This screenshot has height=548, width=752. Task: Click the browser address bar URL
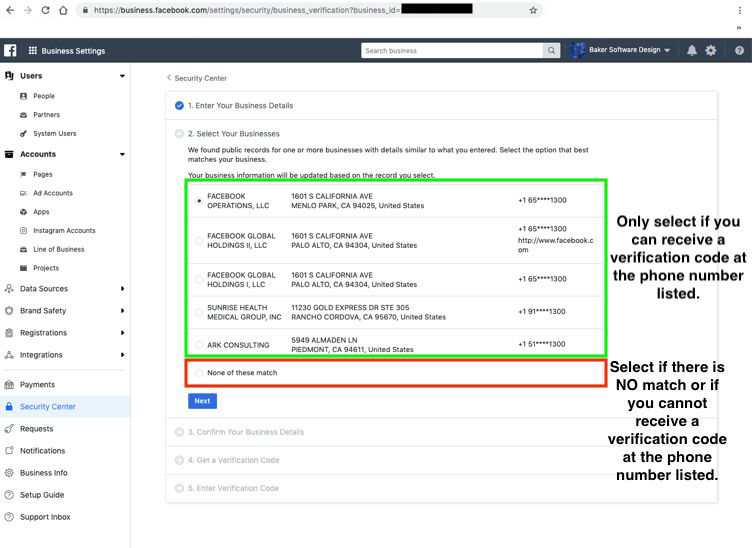(x=247, y=10)
